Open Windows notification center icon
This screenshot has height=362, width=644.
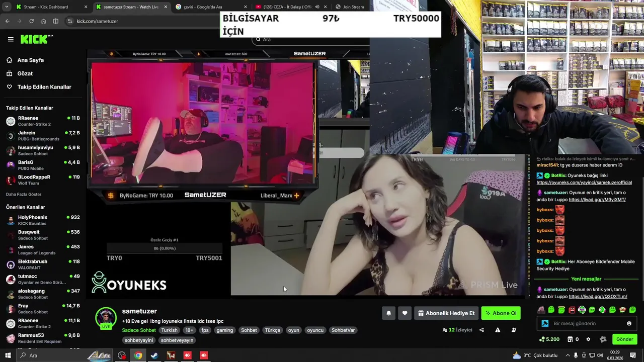point(633,355)
